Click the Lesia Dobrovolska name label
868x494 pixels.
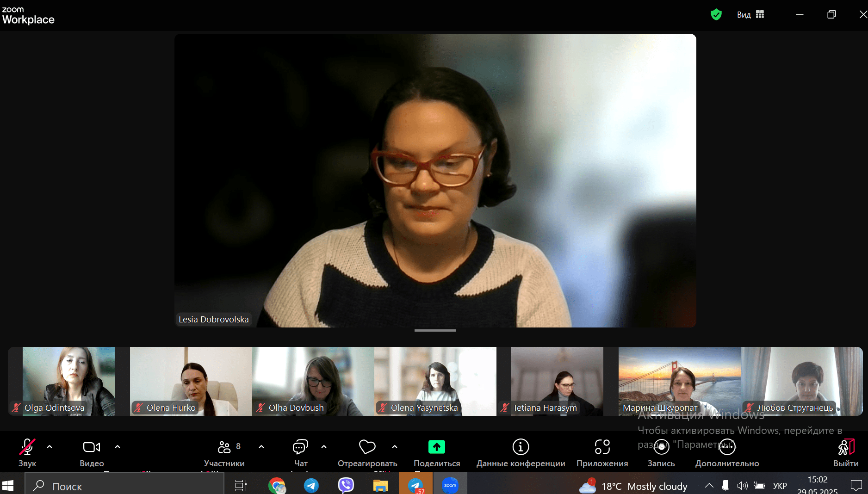tap(214, 319)
